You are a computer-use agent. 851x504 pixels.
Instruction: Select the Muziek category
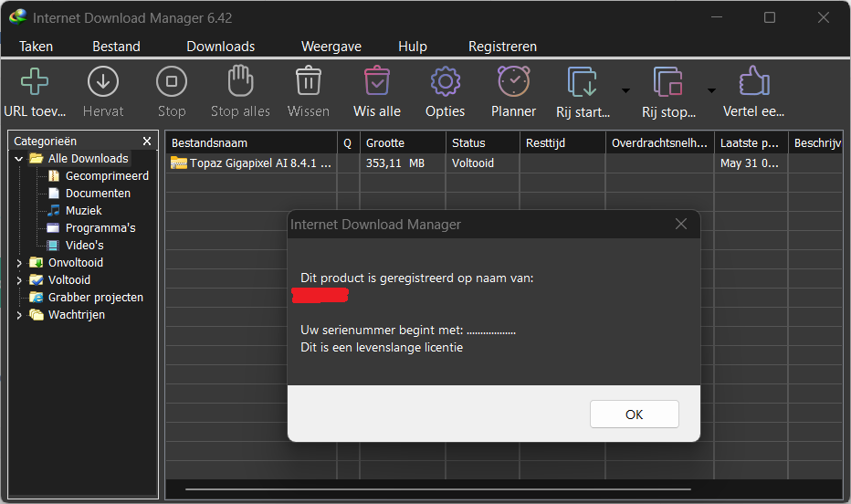(x=84, y=211)
